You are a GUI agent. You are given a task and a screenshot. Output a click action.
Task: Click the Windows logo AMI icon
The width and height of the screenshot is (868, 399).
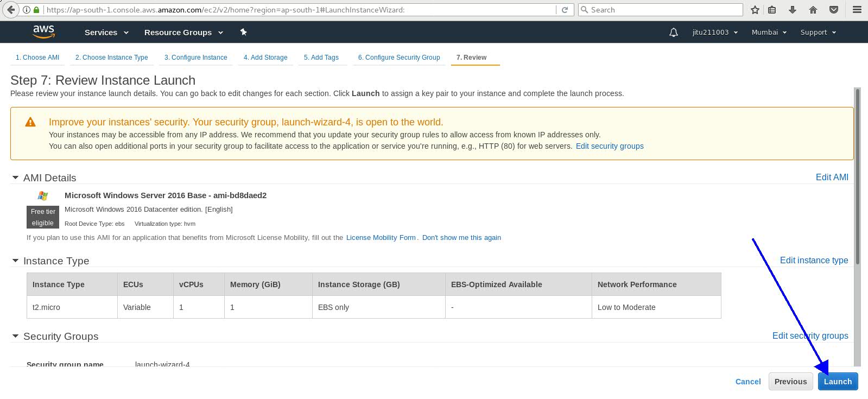click(43, 195)
